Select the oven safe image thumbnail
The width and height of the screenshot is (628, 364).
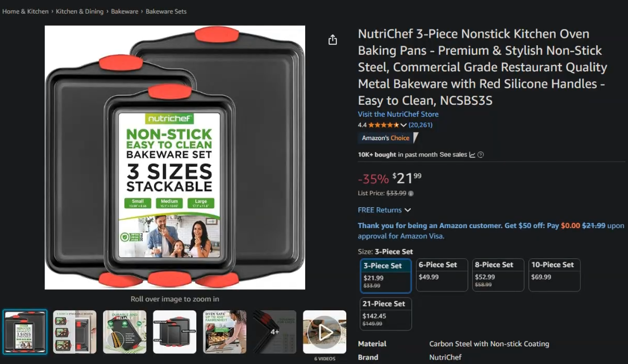point(224,332)
